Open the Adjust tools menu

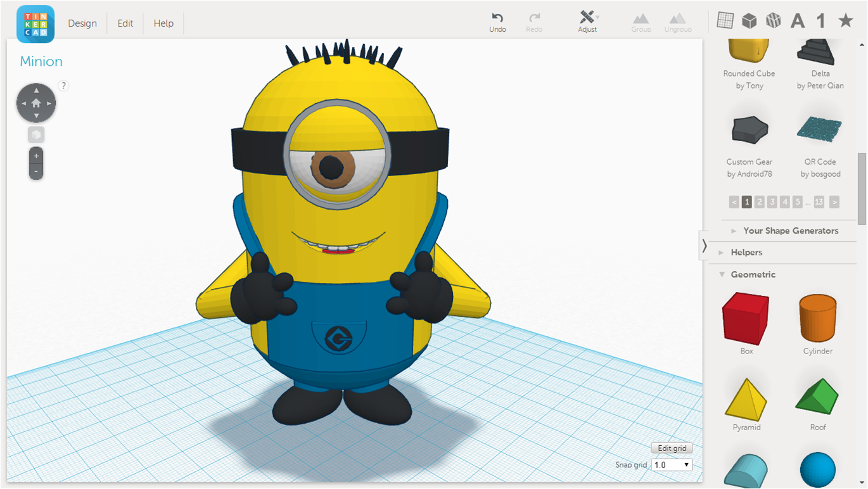click(x=587, y=18)
